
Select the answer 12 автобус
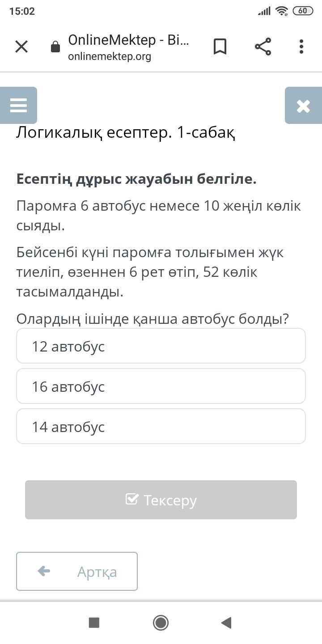click(x=161, y=346)
